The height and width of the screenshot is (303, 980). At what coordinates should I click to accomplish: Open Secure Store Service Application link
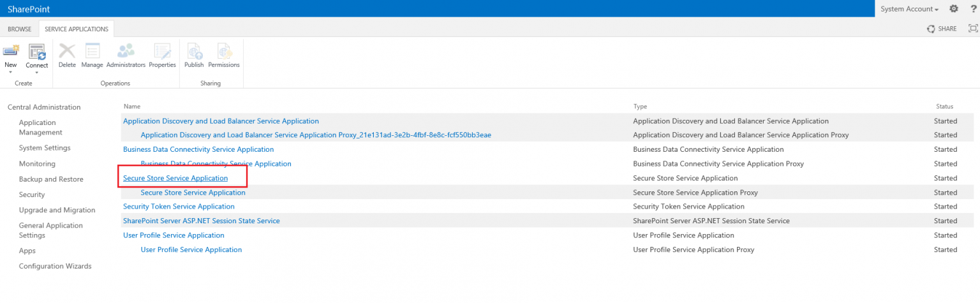(175, 178)
